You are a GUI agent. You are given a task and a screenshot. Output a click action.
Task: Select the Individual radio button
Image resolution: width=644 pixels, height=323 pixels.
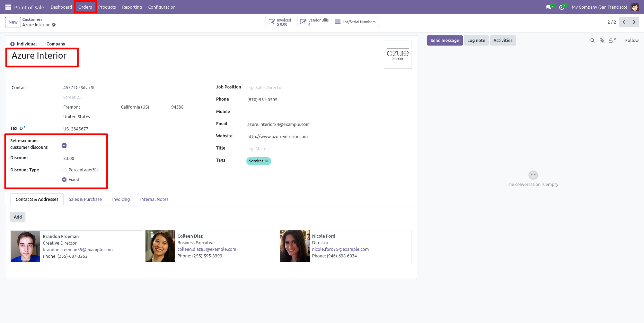click(x=12, y=44)
